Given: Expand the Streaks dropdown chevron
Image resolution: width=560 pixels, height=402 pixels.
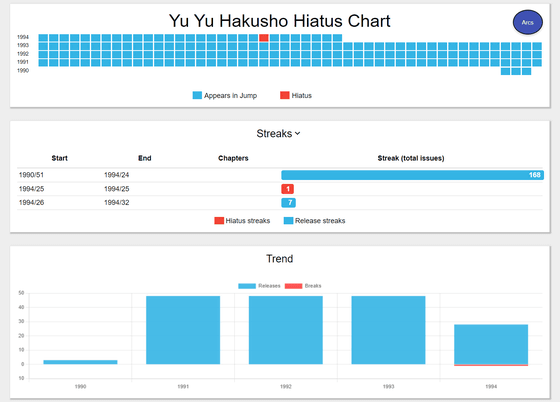Looking at the screenshot, I should tap(298, 134).
